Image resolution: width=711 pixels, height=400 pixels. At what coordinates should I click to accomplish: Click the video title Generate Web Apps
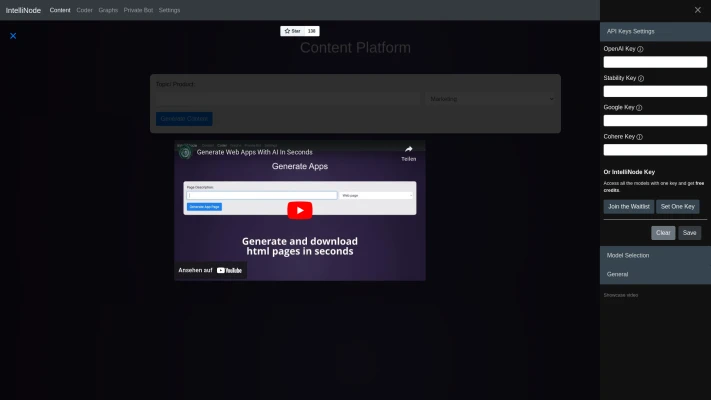254,152
